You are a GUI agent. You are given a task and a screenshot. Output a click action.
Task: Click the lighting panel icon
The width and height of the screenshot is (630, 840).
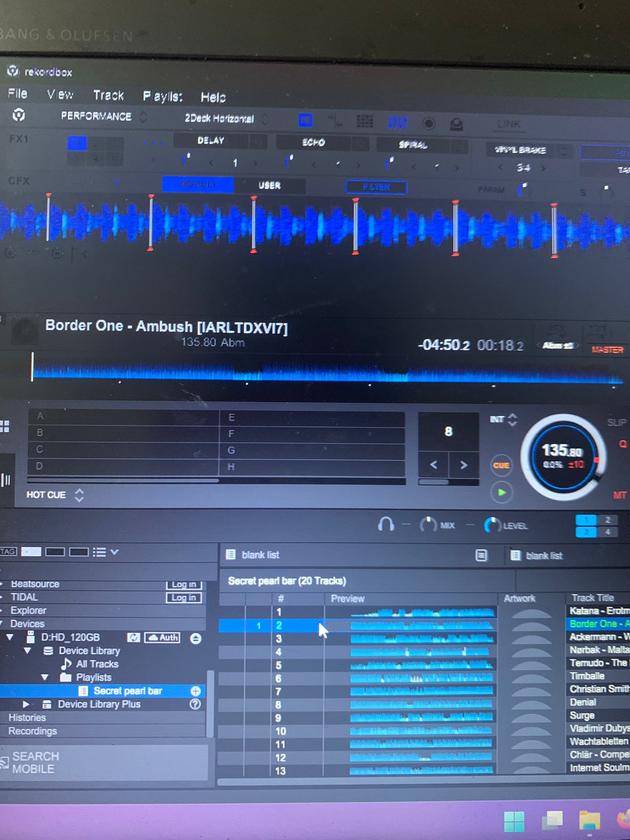point(457,124)
